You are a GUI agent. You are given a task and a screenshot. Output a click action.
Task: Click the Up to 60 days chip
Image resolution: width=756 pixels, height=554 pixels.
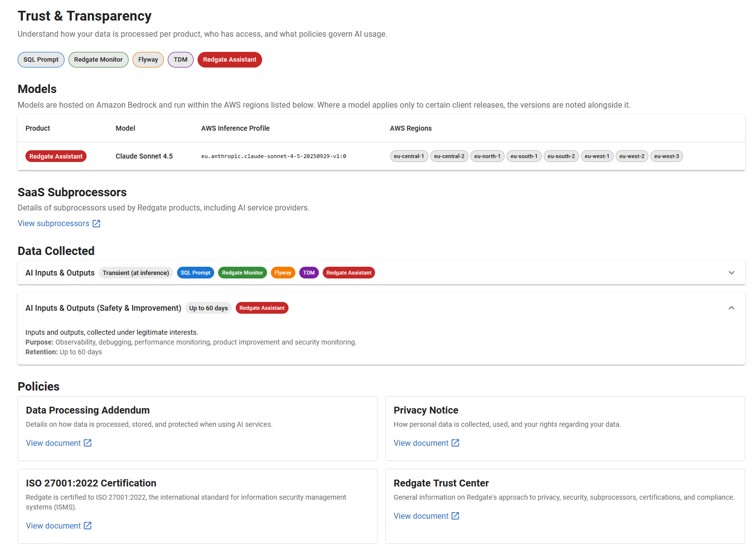click(208, 308)
